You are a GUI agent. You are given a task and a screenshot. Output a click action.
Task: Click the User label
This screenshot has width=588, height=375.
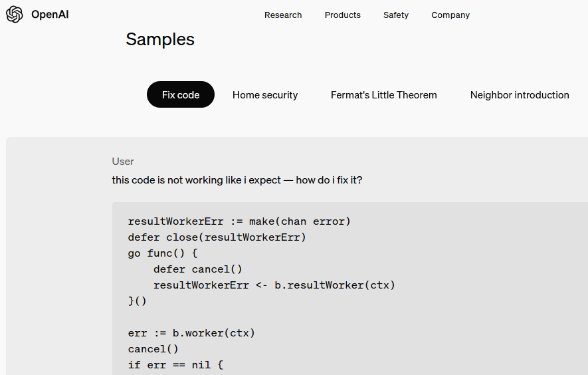(123, 162)
